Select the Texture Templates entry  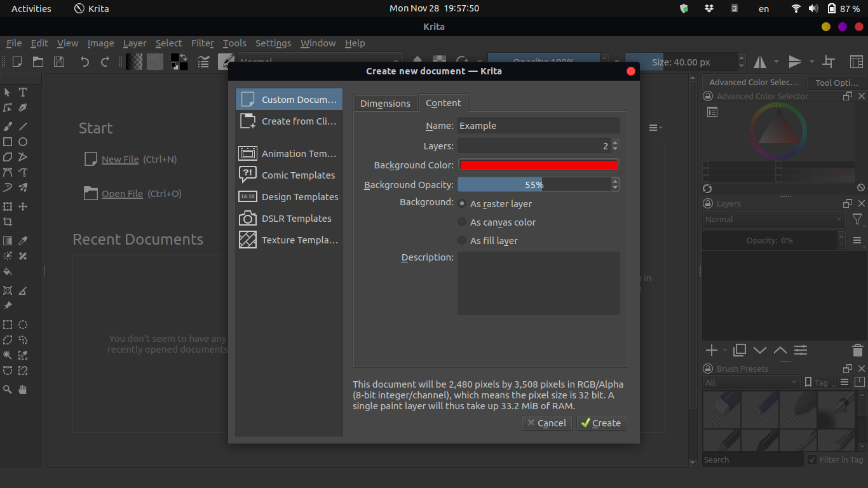pos(289,240)
